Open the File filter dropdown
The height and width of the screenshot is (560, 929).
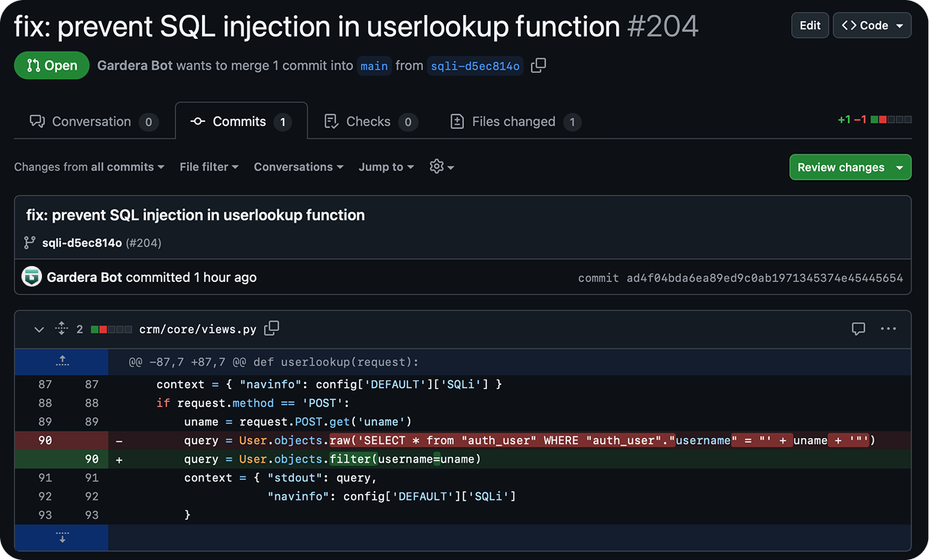point(208,167)
